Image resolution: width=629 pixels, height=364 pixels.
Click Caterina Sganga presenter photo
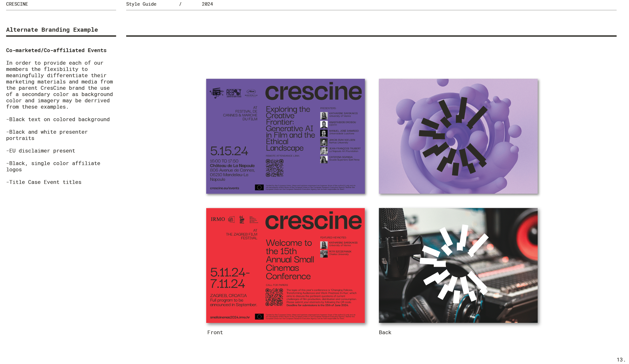click(324, 159)
